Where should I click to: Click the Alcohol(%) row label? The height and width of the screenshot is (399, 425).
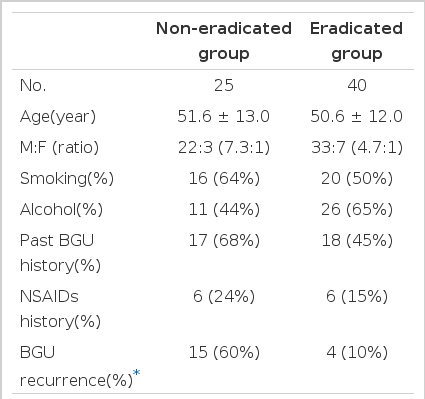click(61, 209)
